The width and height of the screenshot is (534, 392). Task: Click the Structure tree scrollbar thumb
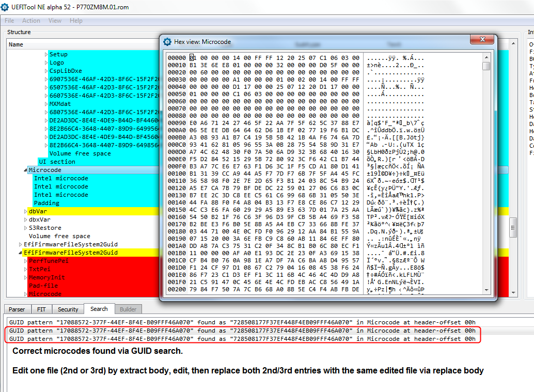pyautogui.click(x=513, y=228)
